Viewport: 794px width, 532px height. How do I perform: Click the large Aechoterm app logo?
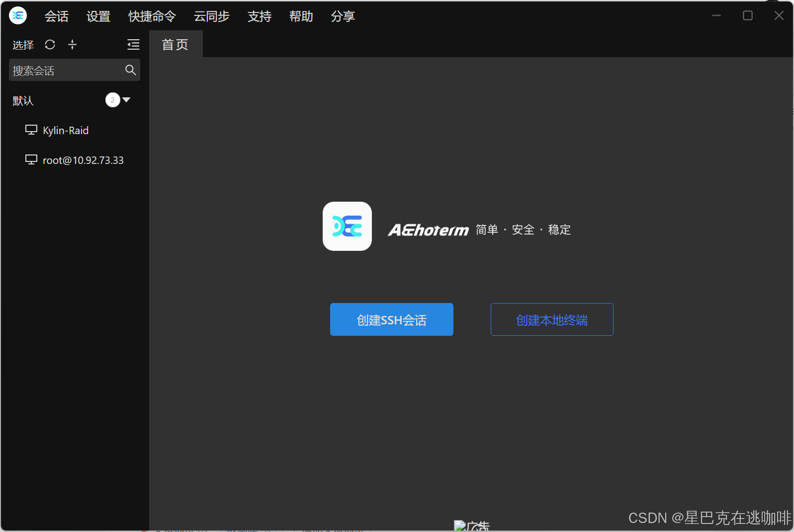pos(347,226)
